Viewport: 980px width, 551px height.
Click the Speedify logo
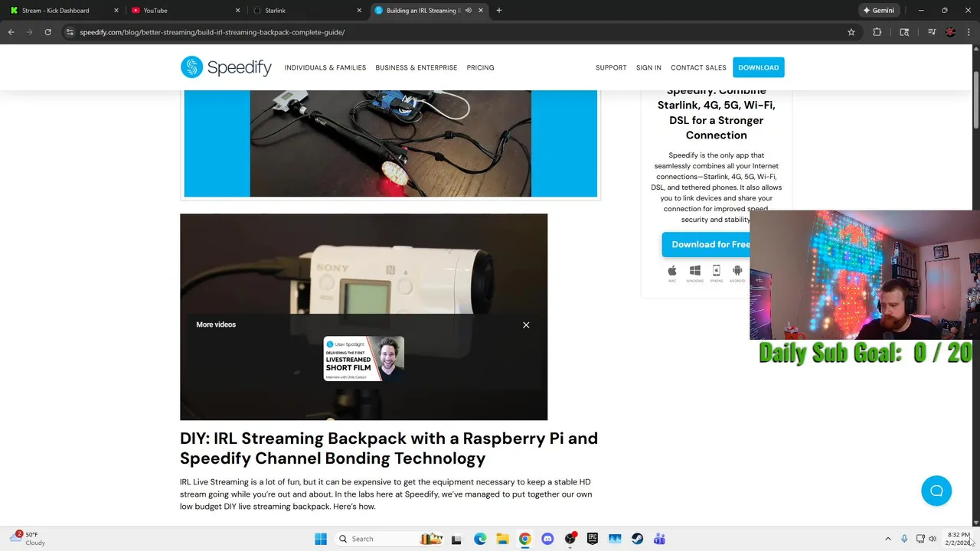(x=226, y=67)
